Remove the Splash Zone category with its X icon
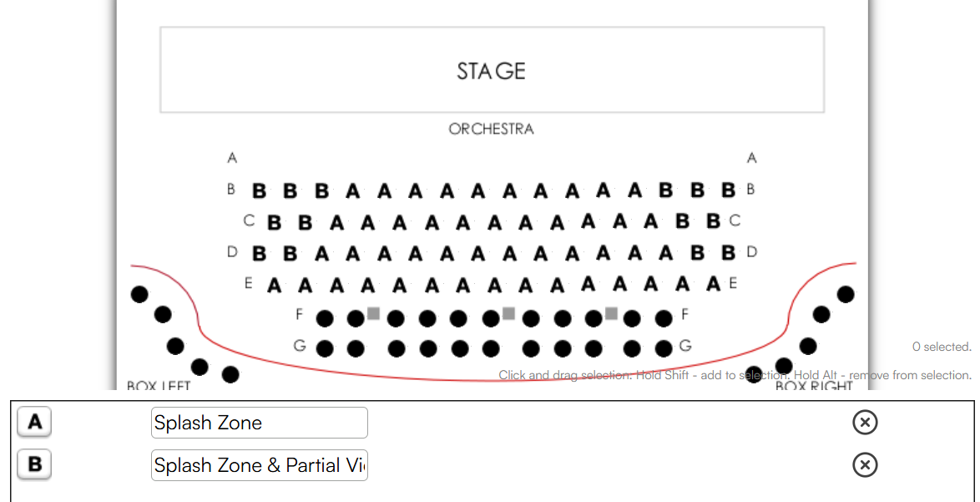Image resolution: width=980 pixels, height=502 pixels. click(865, 423)
